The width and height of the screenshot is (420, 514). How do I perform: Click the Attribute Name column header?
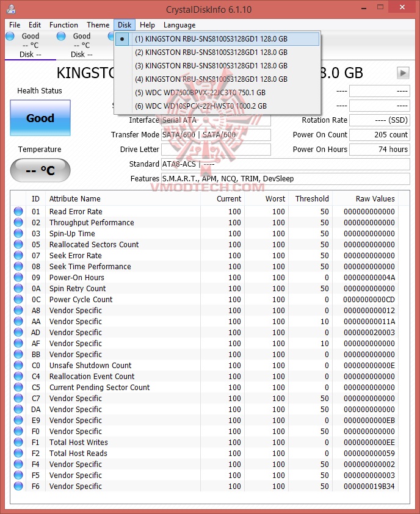click(123, 198)
